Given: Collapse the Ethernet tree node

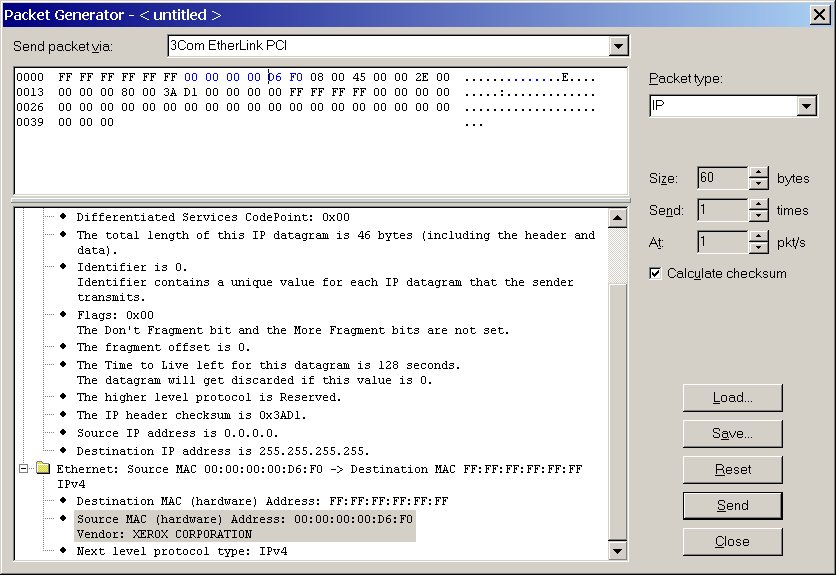Looking at the screenshot, I should [x=23, y=469].
